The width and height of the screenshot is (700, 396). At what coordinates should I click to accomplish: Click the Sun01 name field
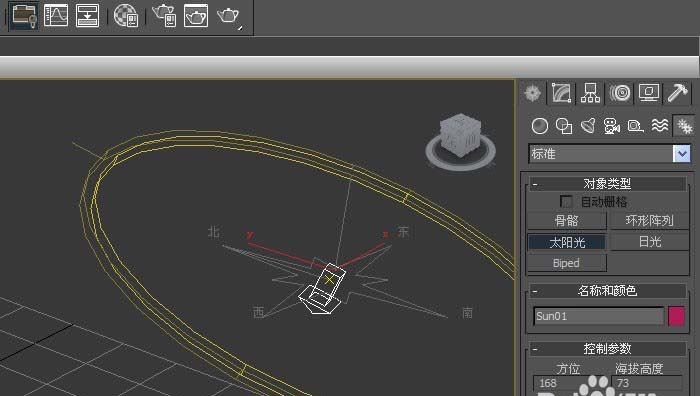pyautogui.click(x=598, y=316)
